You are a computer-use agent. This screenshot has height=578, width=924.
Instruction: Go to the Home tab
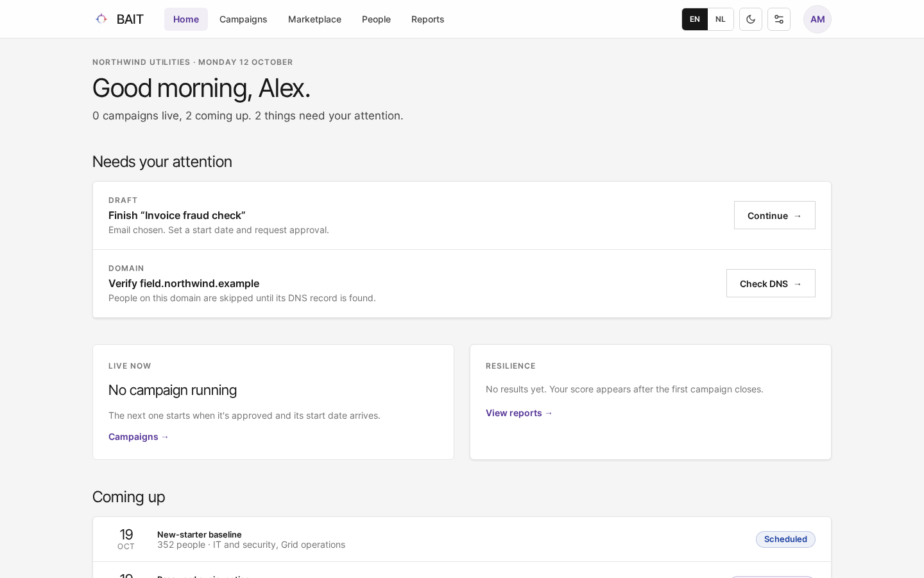click(186, 19)
